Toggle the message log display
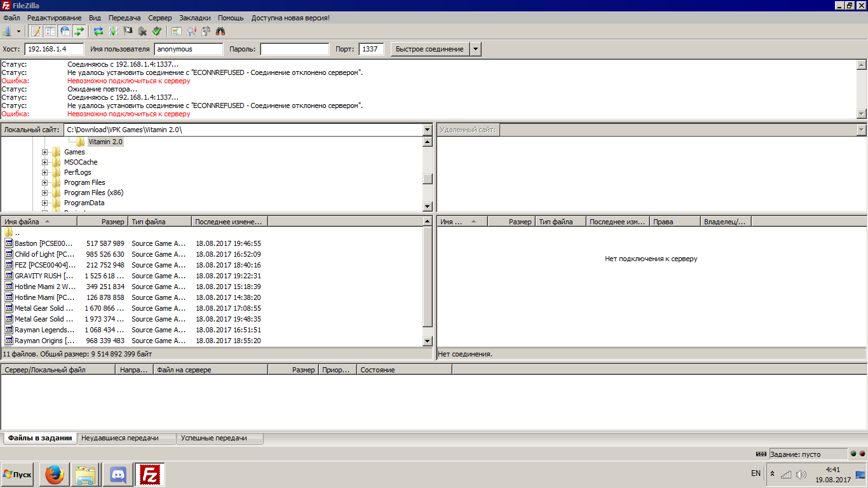The image size is (868, 488). tap(36, 30)
